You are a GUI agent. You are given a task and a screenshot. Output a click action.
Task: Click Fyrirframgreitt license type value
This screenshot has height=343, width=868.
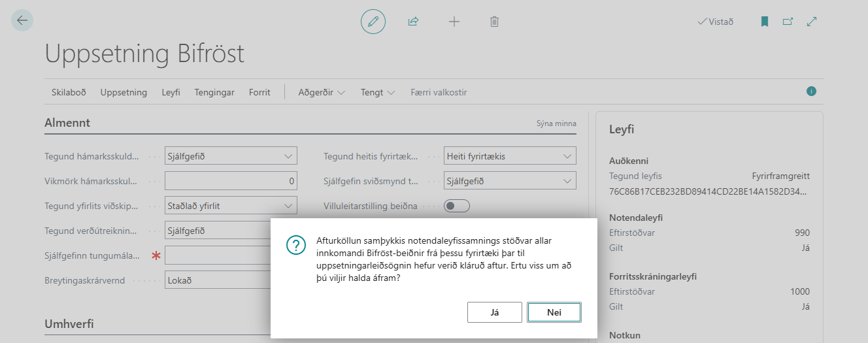[780, 176]
